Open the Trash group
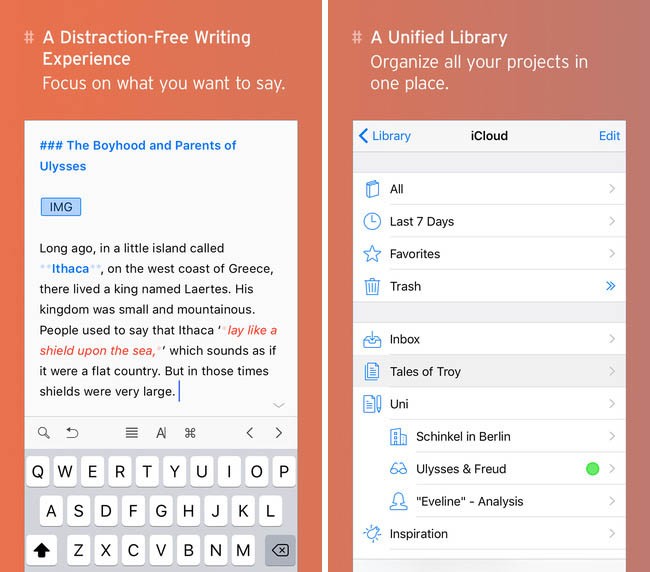The height and width of the screenshot is (572, 650). coord(489,286)
